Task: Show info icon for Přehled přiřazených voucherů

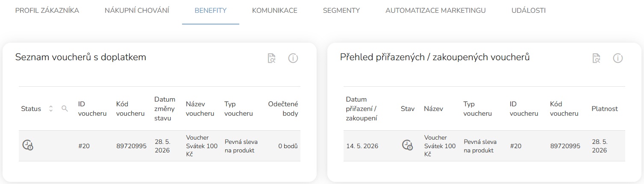Action: pos(618,58)
